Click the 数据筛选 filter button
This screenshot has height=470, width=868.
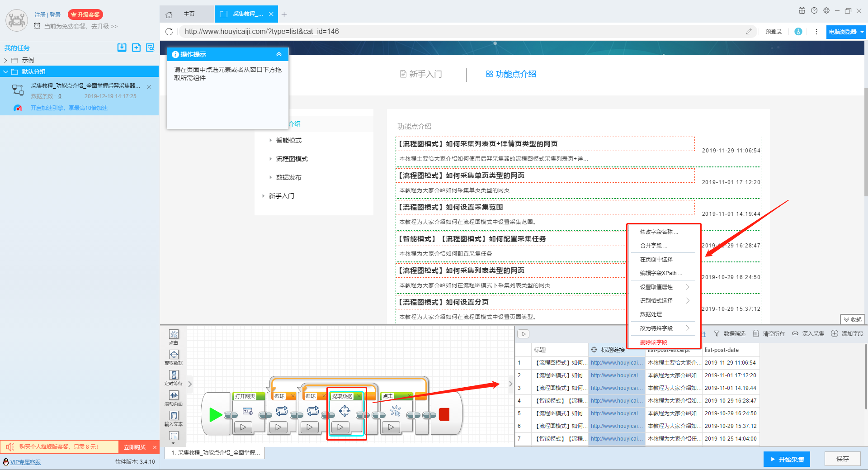click(730, 333)
